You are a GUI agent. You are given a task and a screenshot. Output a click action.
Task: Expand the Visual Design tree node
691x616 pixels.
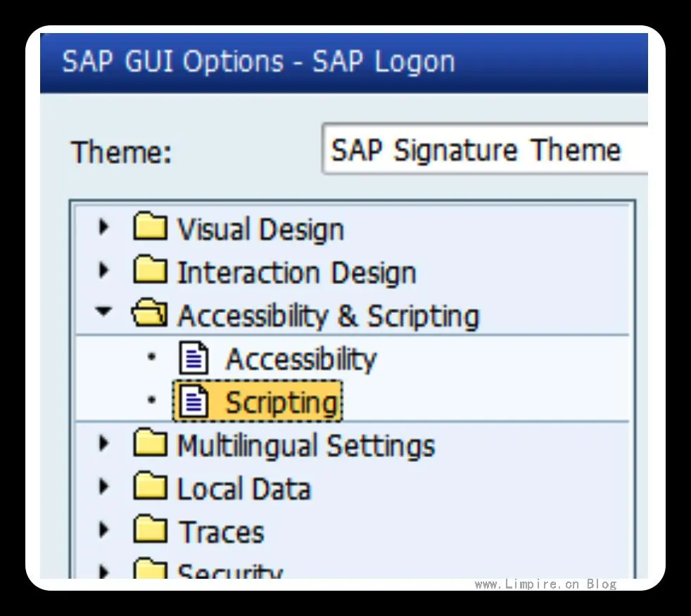[105, 228]
